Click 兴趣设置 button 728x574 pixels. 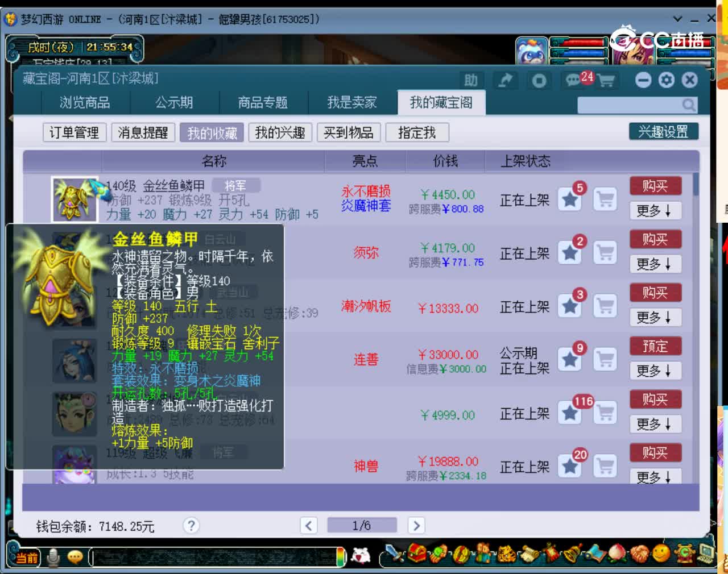tap(663, 132)
